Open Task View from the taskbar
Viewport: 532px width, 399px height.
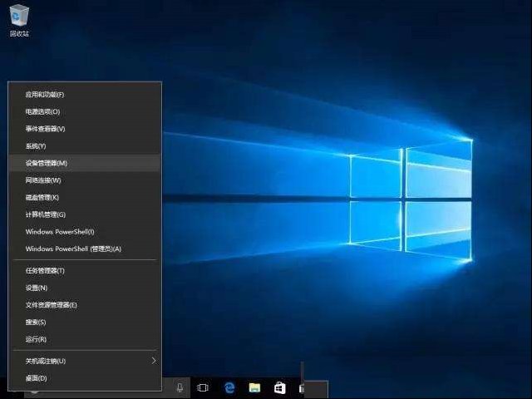point(203,387)
